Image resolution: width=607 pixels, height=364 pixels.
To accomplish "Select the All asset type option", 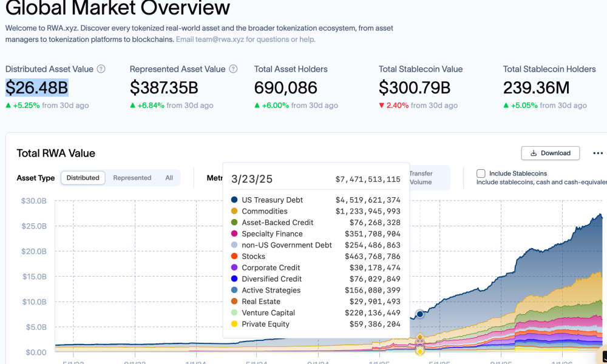I will [x=169, y=178].
